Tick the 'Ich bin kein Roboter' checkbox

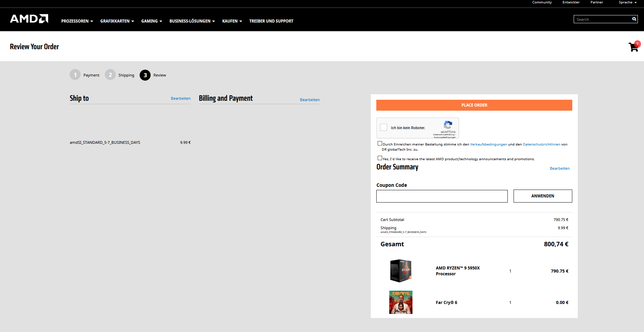coord(384,127)
